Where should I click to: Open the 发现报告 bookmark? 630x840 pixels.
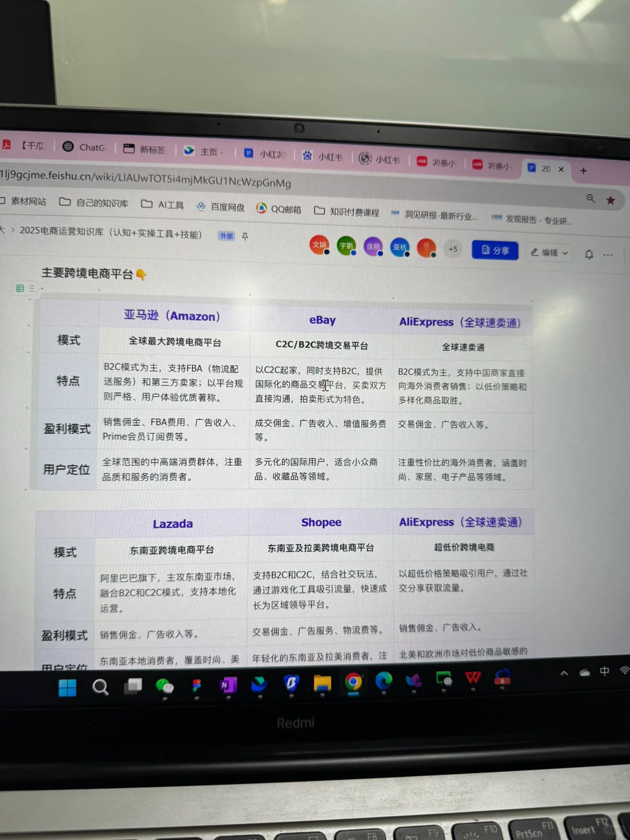click(x=533, y=219)
